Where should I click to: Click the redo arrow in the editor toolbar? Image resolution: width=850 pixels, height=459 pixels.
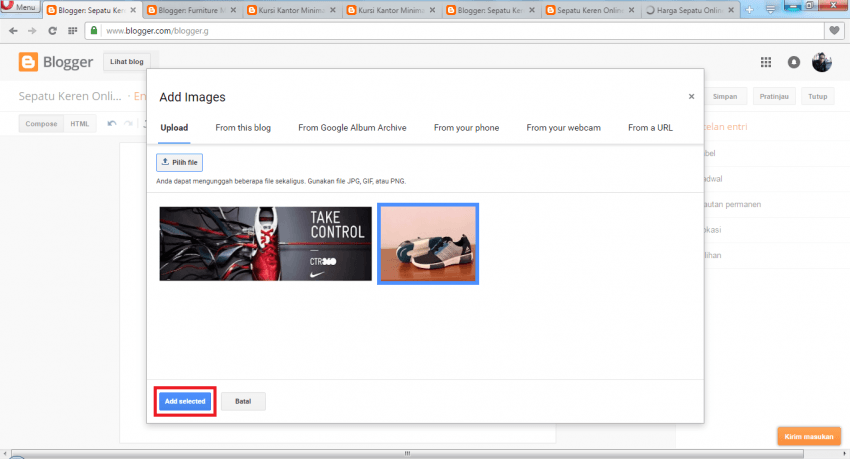(x=128, y=124)
